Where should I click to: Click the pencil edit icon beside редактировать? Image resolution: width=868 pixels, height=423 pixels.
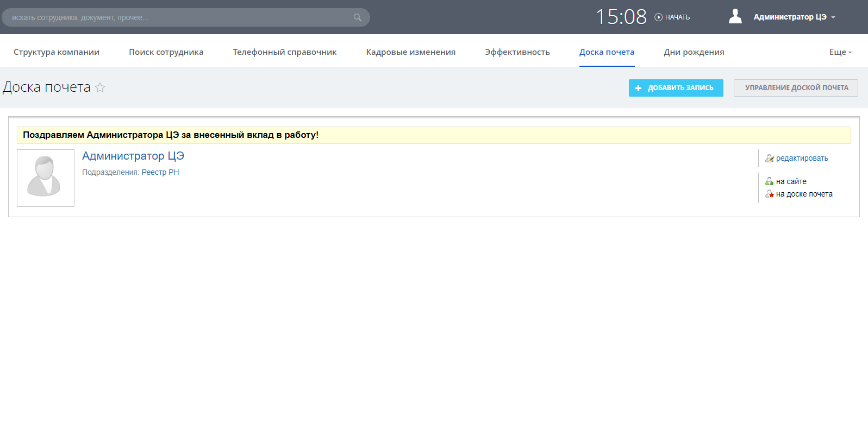tap(769, 159)
